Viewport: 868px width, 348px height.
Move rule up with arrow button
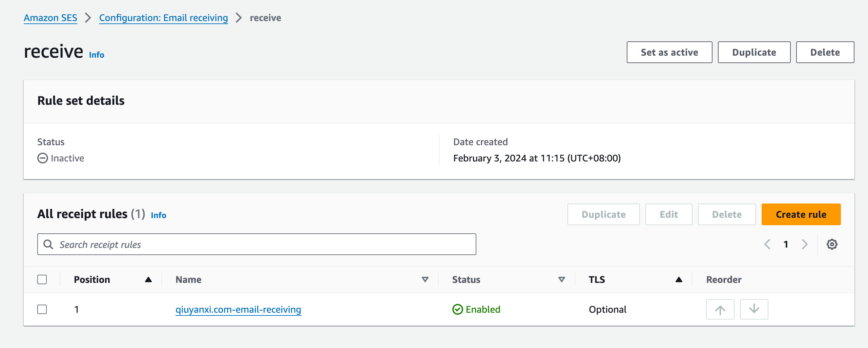720,309
